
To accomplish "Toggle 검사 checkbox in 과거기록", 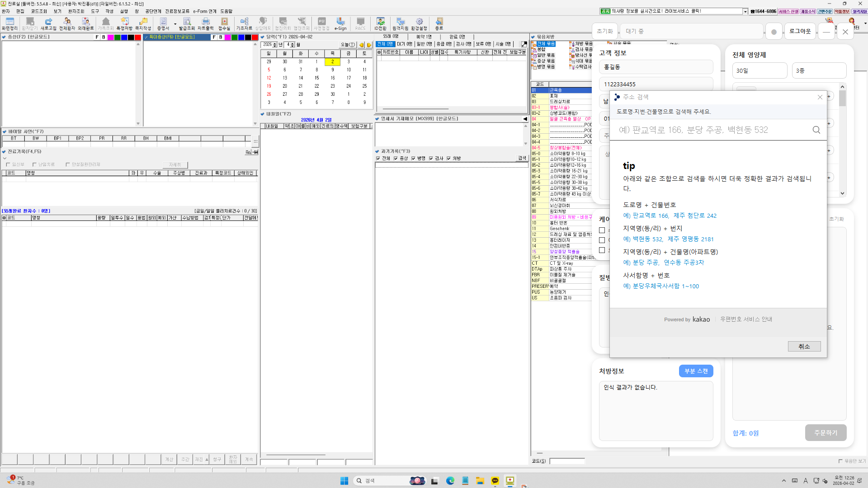I will [x=431, y=159].
